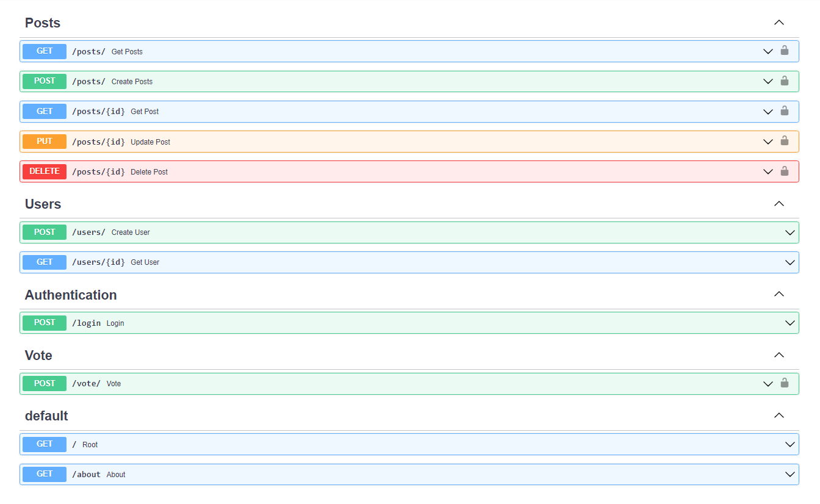Screen dimensions: 820x504
Task: Open the default section heading
Action: click(x=46, y=416)
